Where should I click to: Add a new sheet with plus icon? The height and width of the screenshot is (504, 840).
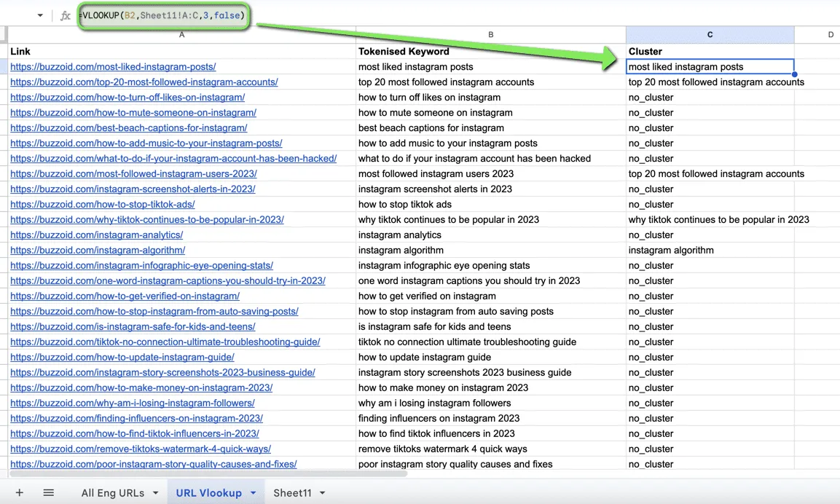[x=19, y=492]
